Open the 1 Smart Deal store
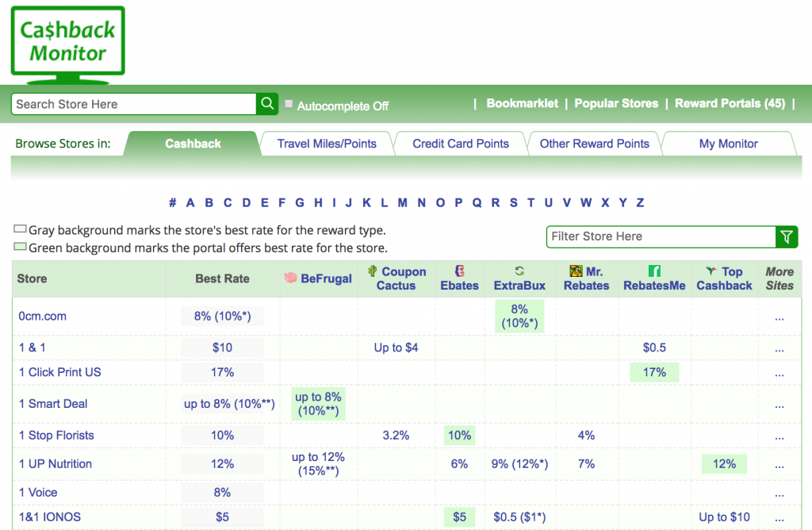Image resolution: width=812 pixels, height=530 pixels. click(x=53, y=404)
